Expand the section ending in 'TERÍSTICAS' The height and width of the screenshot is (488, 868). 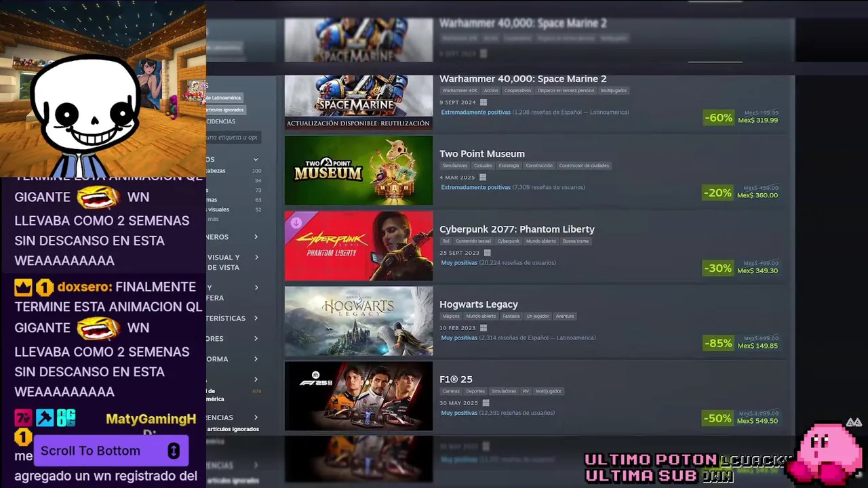pos(256,318)
